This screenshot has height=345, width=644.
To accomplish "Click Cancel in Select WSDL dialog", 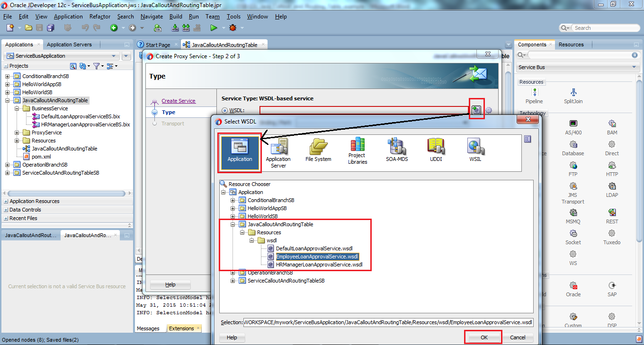I will pos(518,337).
